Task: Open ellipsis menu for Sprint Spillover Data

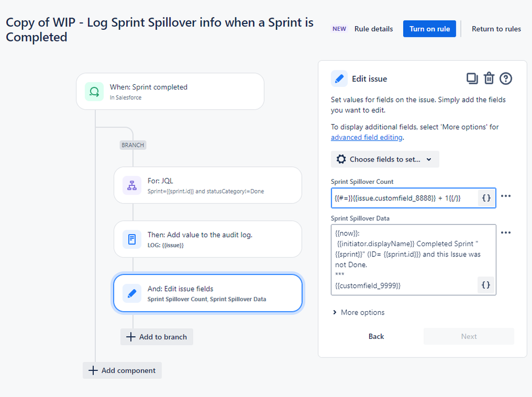Action: 505,233
